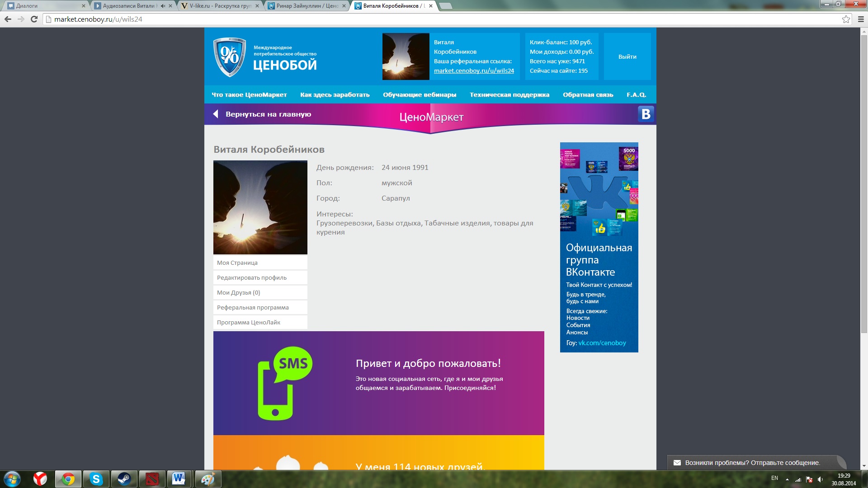This screenshot has height=488, width=868.
Task: Open 'Как здесь заработать' menu item
Action: coord(335,94)
